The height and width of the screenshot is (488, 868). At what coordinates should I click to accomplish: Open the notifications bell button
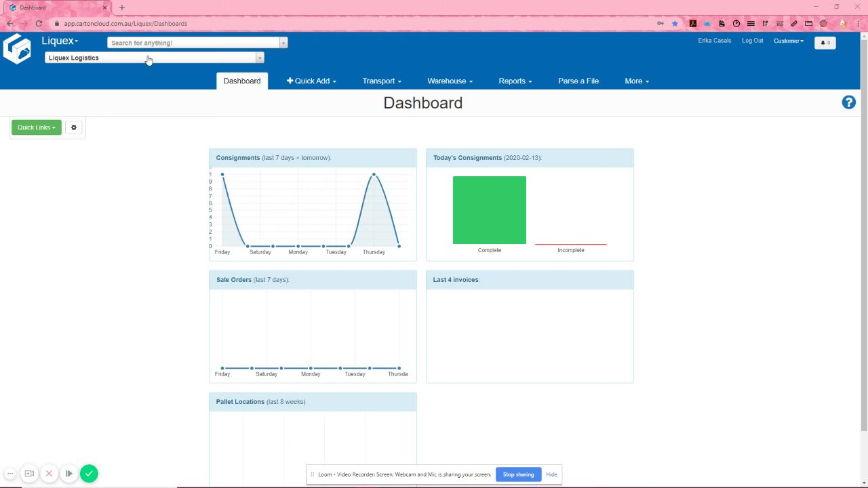click(825, 43)
